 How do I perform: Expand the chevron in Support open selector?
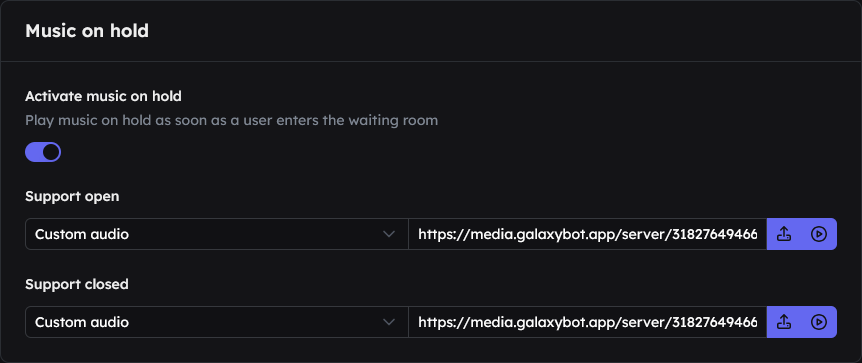click(x=389, y=234)
